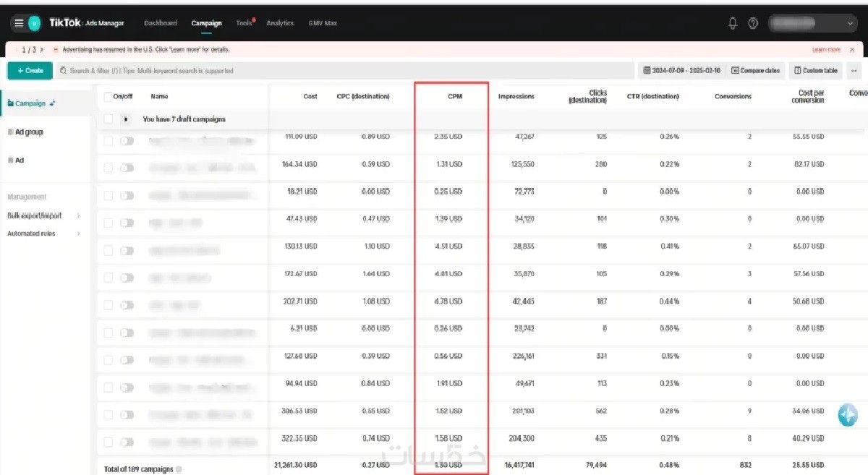The image size is (868, 475).
Task: Open the notifications bell
Action: click(x=733, y=23)
